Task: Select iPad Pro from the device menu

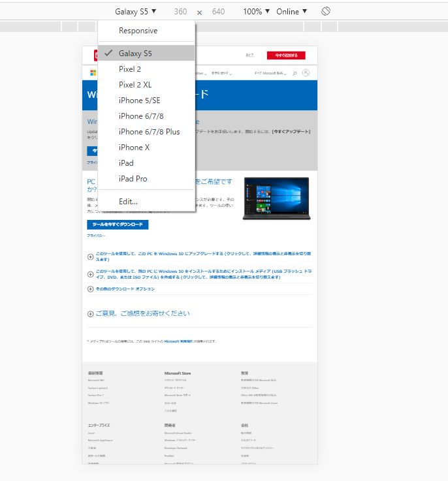Action: [146, 179]
